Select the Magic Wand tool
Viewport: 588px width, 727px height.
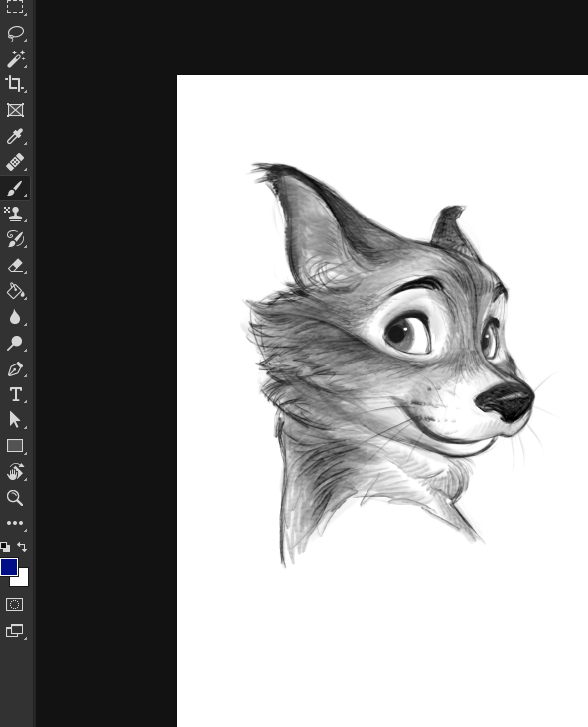[15, 59]
